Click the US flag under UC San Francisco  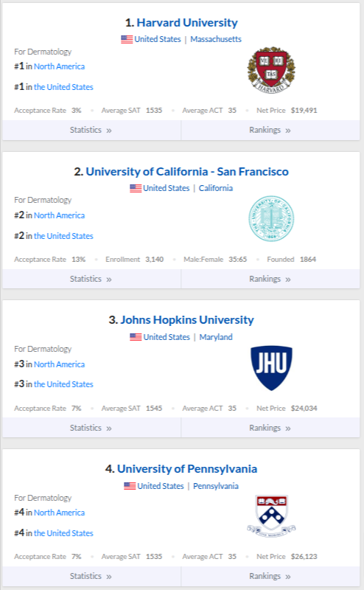[x=136, y=188]
